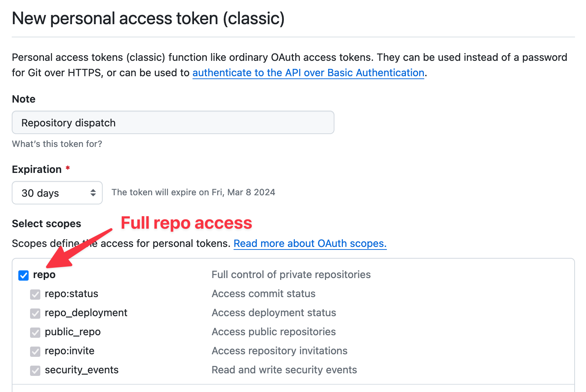The image size is (586, 392).
Task: Click the What's this token for hint
Action: 57,144
